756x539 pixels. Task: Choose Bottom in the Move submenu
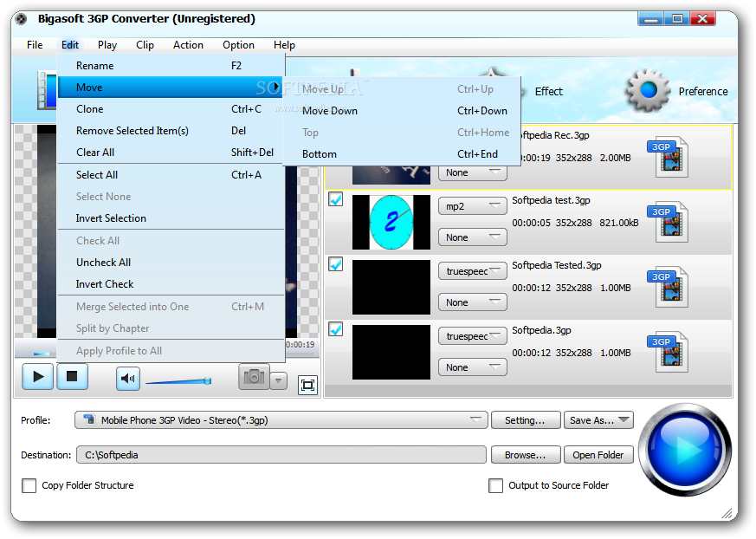click(x=402, y=154)
